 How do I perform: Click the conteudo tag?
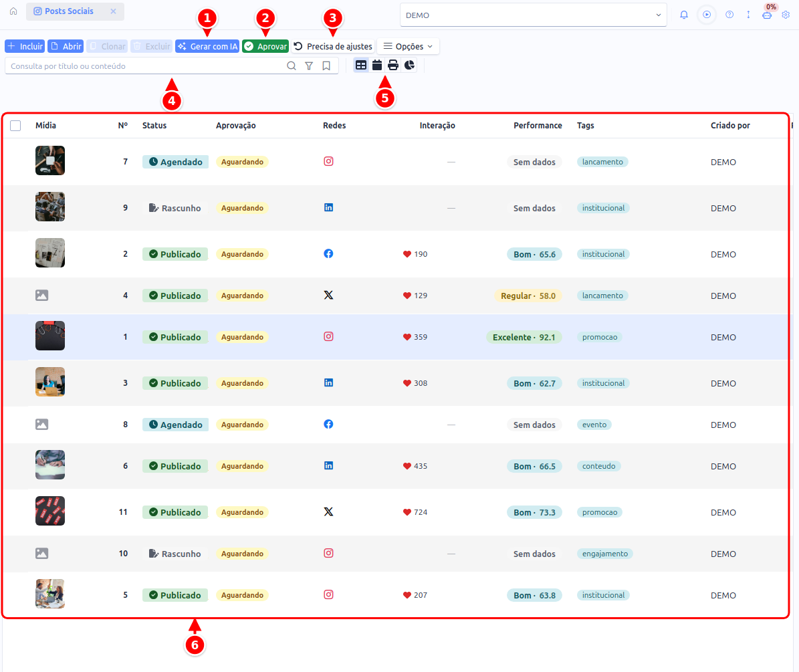598,466
